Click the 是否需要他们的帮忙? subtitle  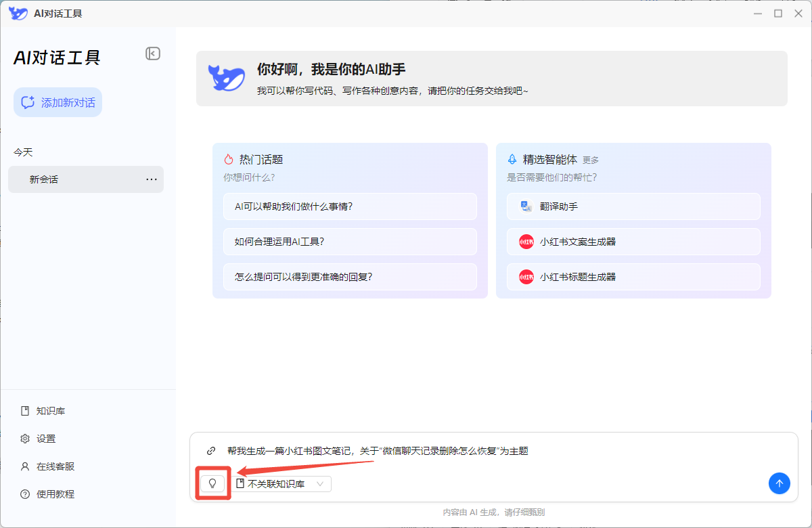[x=552, y=177]
